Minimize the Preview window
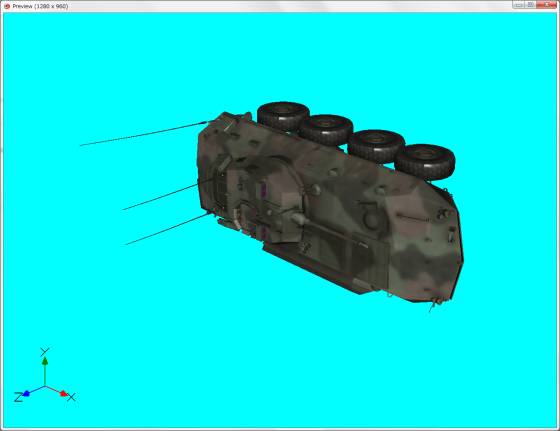Image resolution: width=560 pixels, height=431 pixels. tap(519, 5)
